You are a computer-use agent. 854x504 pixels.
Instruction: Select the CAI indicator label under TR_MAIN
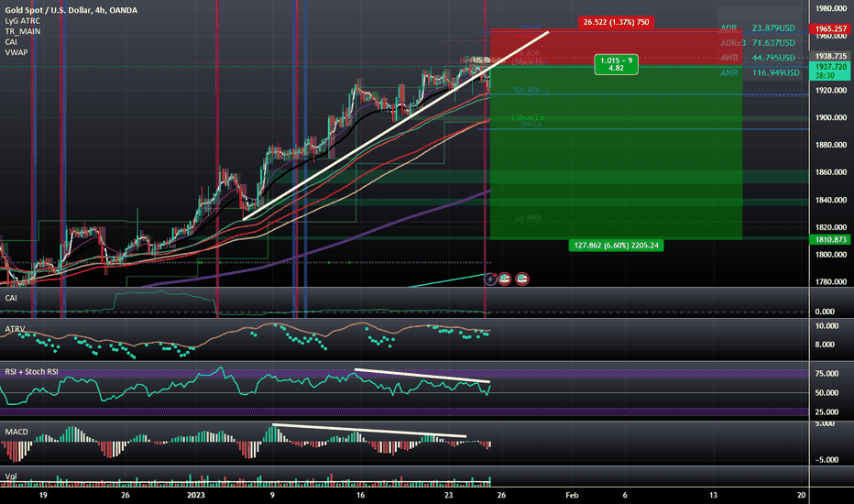(11, 42)
